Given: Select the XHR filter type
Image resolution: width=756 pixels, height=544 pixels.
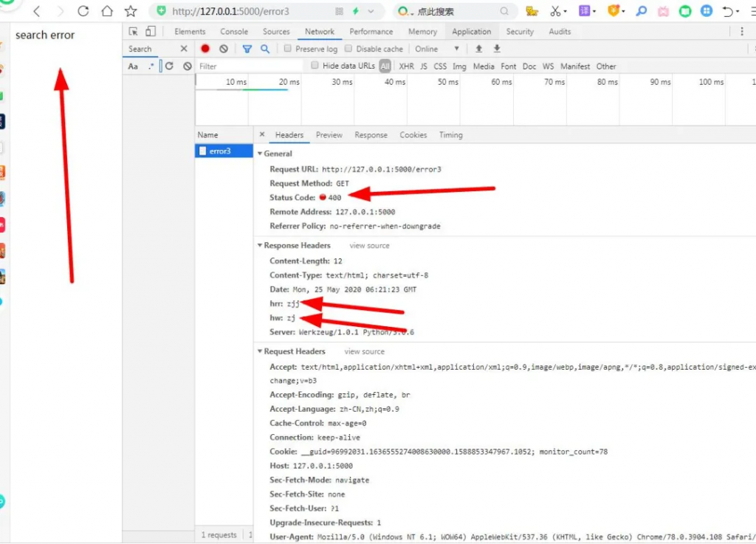Looking at the screenshot, I should [x=407, y=66].
